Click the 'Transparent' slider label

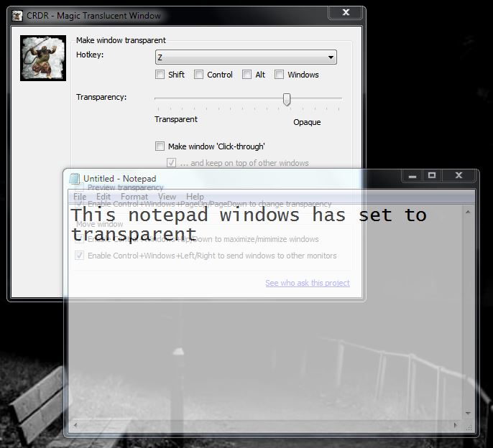176,119
